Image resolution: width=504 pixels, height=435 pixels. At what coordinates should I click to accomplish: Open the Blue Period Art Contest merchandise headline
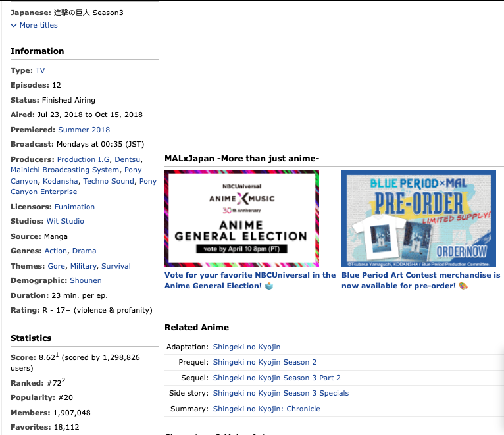coord(420,280)
